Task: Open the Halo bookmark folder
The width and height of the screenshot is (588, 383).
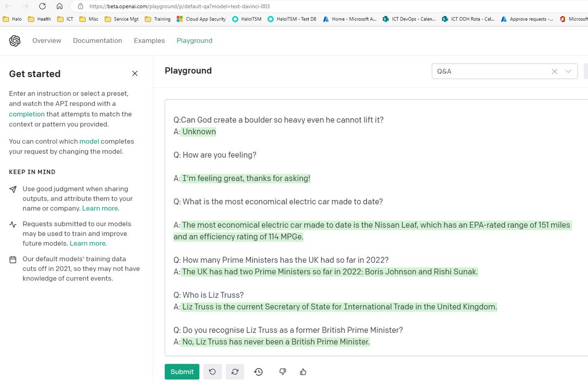Action: pos(12,19)
